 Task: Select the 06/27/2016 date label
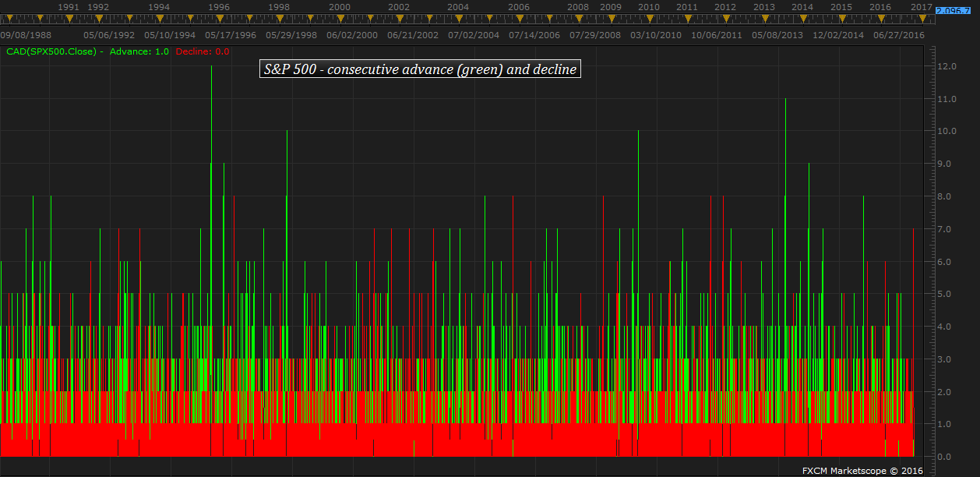pos(899,35)
